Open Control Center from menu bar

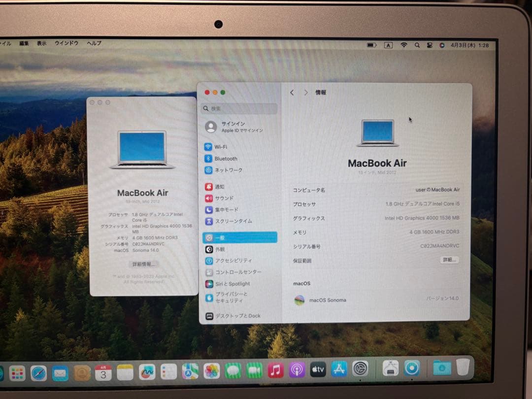coord(430,45)
